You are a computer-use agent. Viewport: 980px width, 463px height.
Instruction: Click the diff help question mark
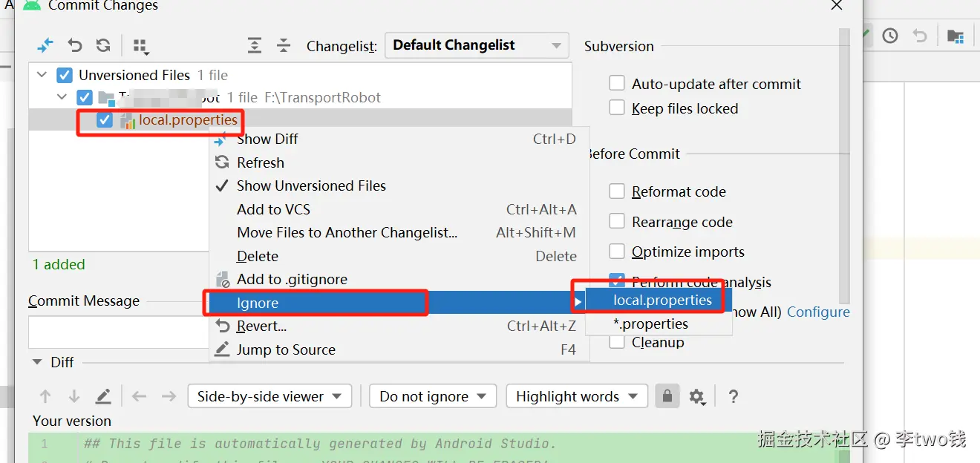pyautogui.click(x=734, y=396)
